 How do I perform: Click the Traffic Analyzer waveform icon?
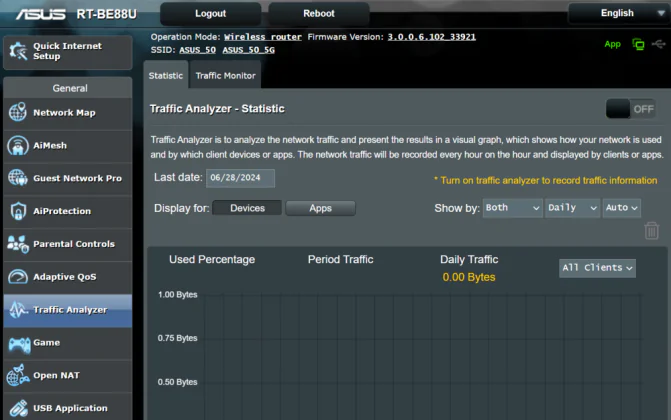(18, 310)
